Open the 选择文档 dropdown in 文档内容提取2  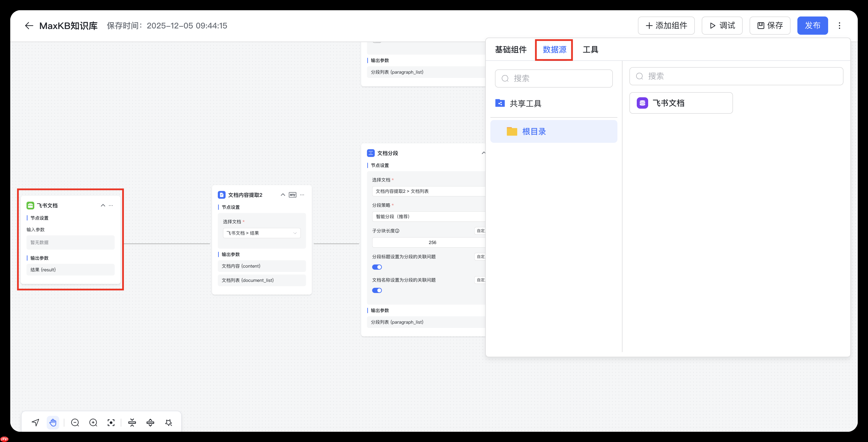[261, 233]
